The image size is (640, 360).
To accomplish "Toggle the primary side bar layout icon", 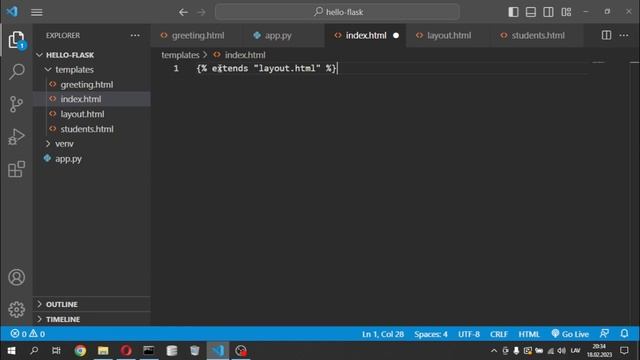I will 513,12.
